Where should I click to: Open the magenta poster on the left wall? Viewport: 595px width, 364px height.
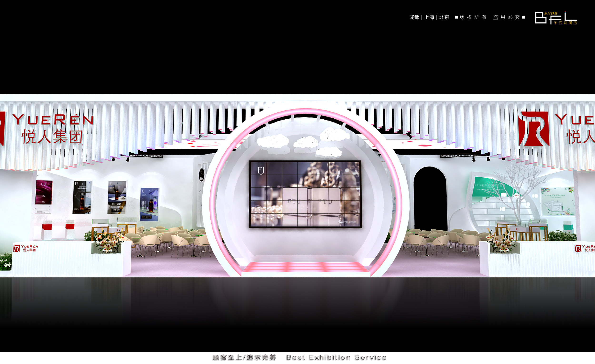pyautogui.click(x=44, y=192)
